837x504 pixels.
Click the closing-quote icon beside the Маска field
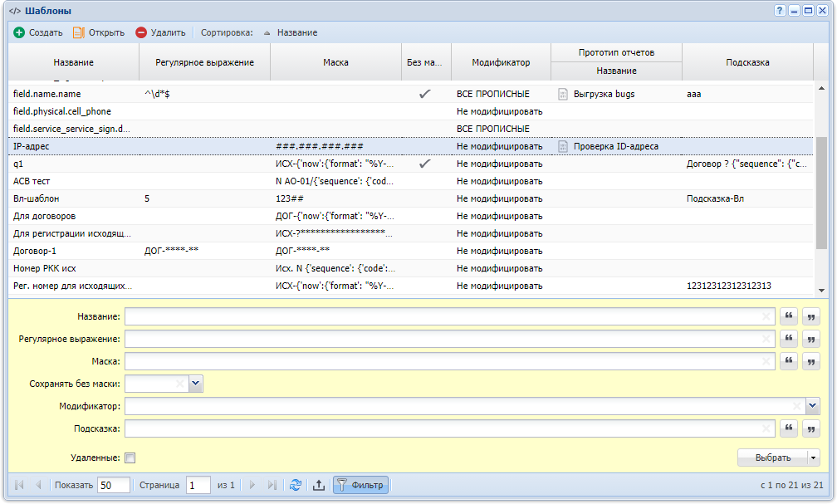click(x=810, y=361)
